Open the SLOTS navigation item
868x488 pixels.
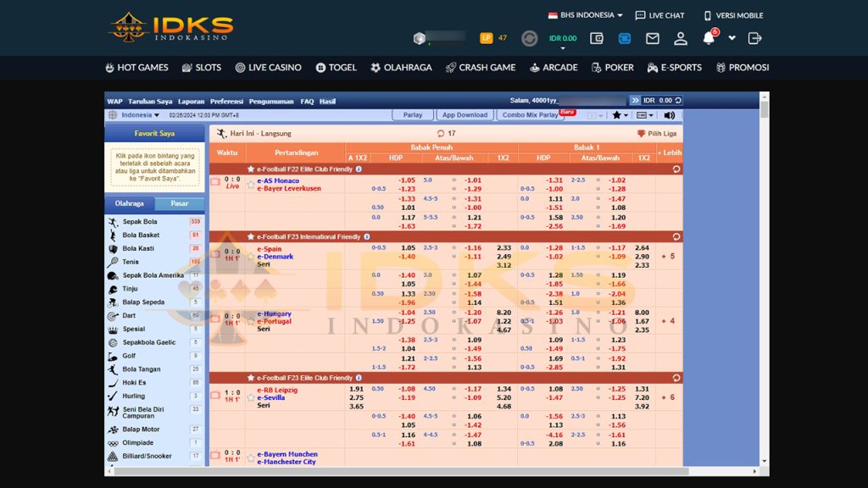[x=202, y=68]
